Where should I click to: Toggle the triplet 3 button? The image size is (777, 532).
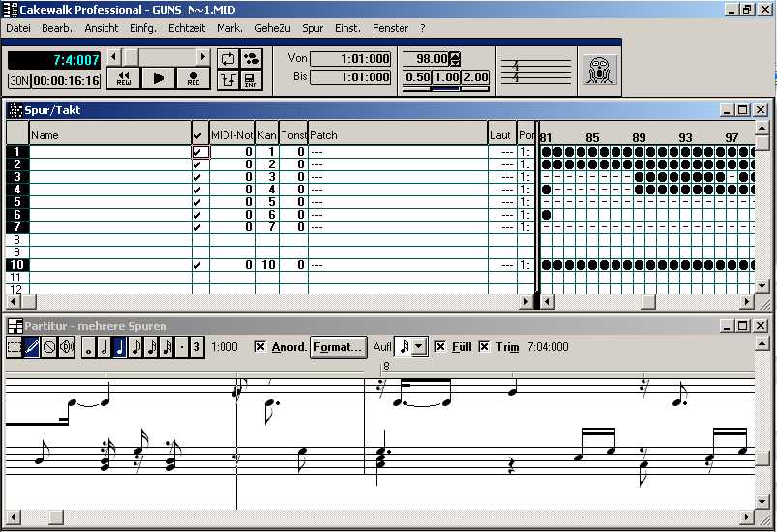(196, 347)
